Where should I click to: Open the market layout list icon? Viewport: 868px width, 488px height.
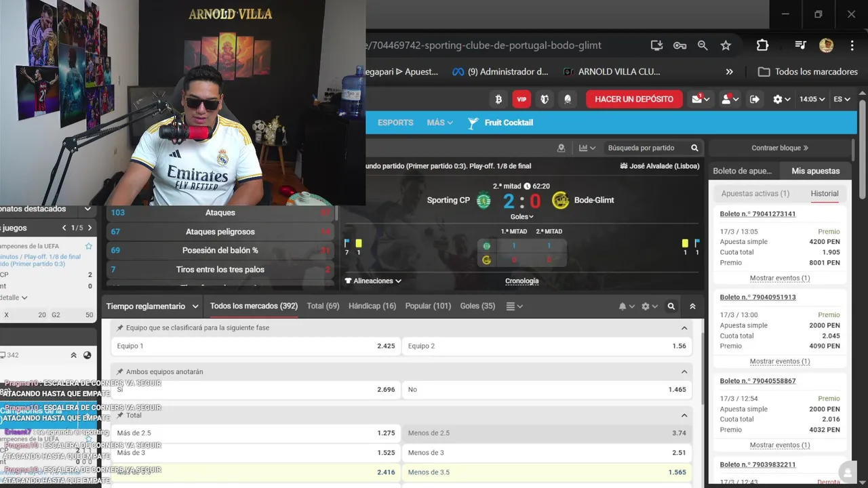[515, 306]
